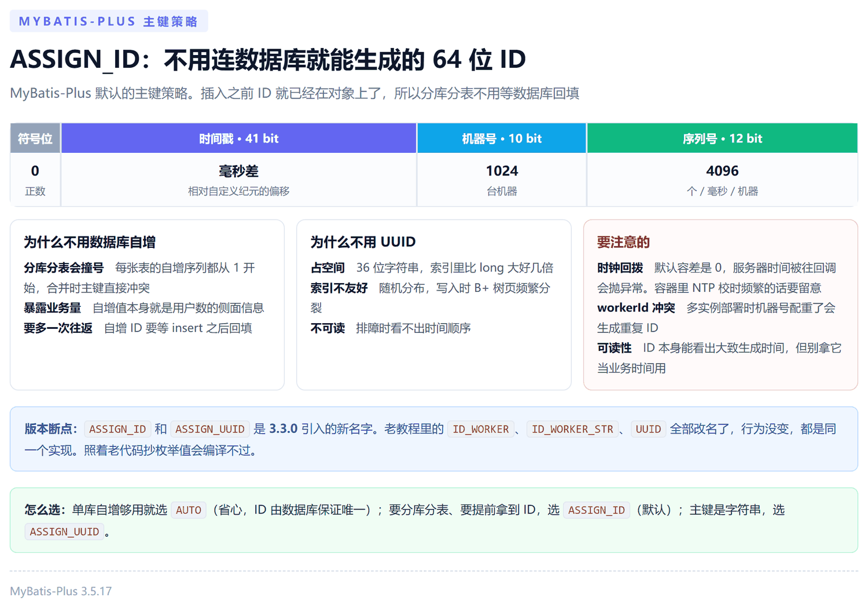Click the '索引不友好' bold term
This screenshot has height=608, width=868.
pos(339,288)
